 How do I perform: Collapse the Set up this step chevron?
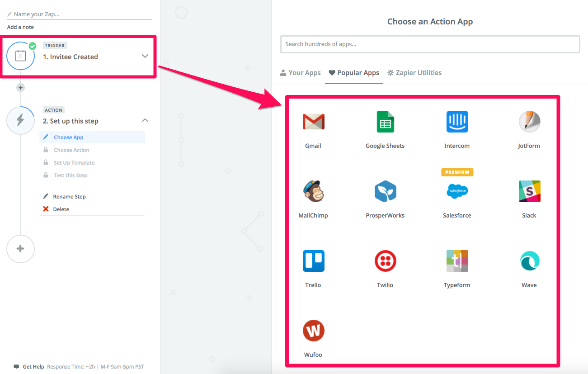coord(145,120)
